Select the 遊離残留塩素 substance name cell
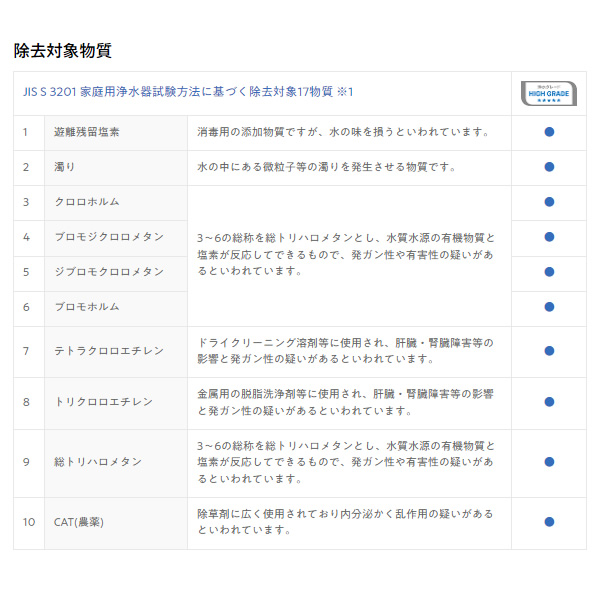This screenshot has width=600, height=600. pyautogui.click(x=87, y=132)
